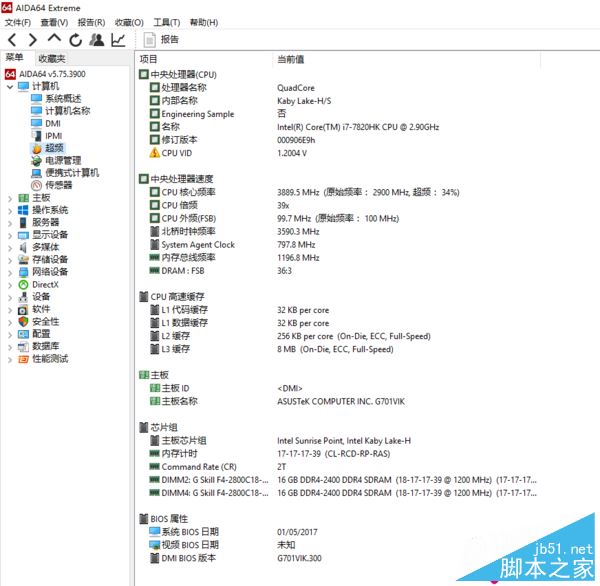
Task: Open the 报告(R) menu
Action: 91,23
